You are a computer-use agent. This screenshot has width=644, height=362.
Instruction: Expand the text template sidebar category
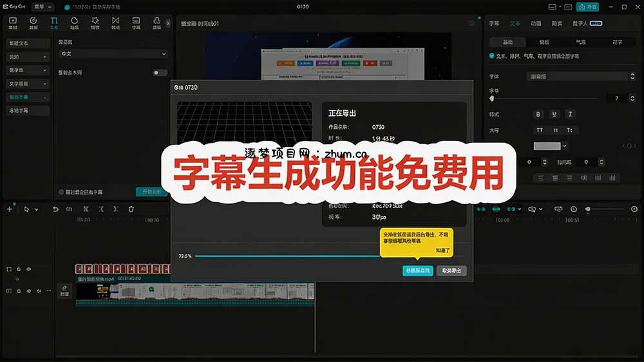click(28, 84)
